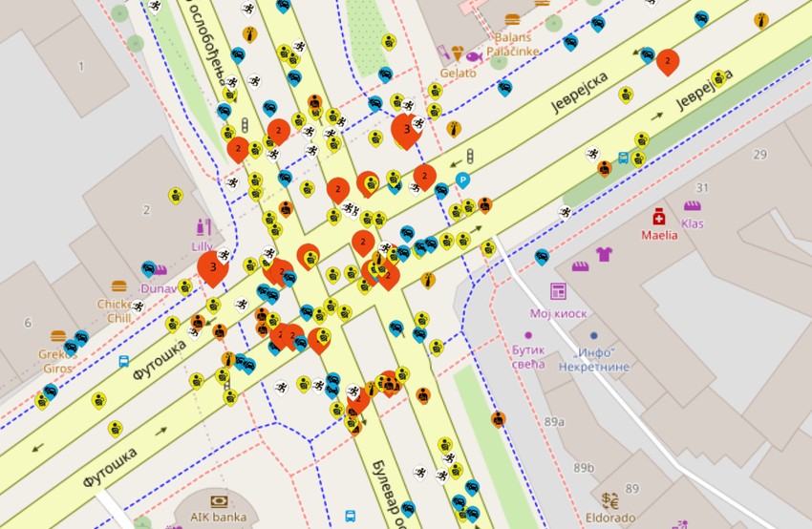Image resolution: width=812 pixels, height=529 pixels.
Task: Select the „Инфо“ Некретнине blue dot
Action: coord(594,335)
